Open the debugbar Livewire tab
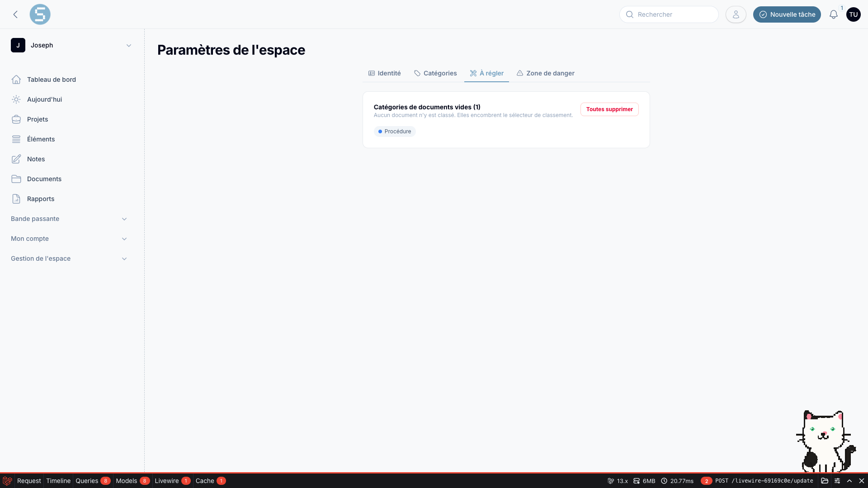 pyautogui.click(x=172, y=481)
